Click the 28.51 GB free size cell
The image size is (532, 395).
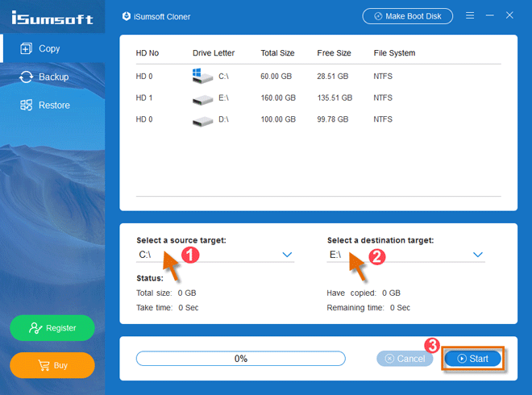click(x=332, y=77)
